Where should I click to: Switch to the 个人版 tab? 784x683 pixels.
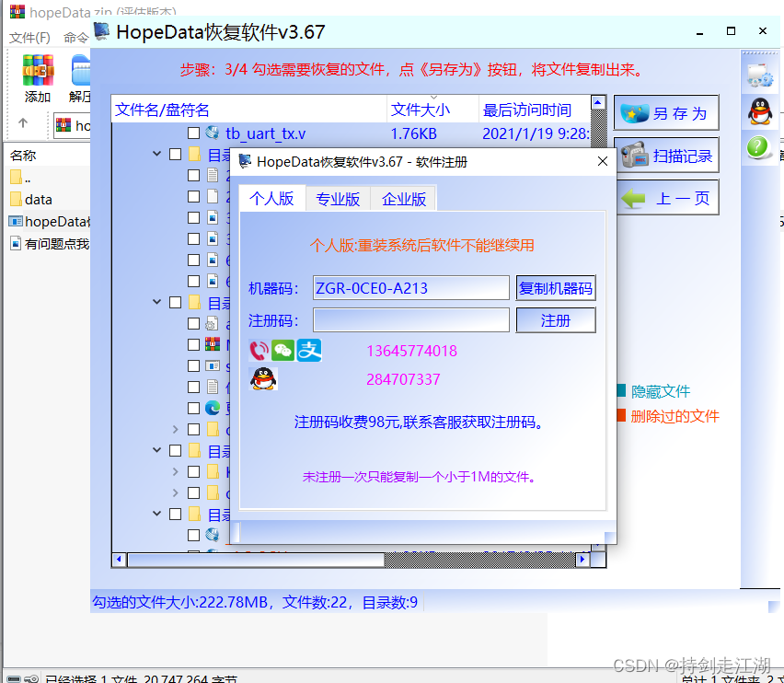click(271, 199)
